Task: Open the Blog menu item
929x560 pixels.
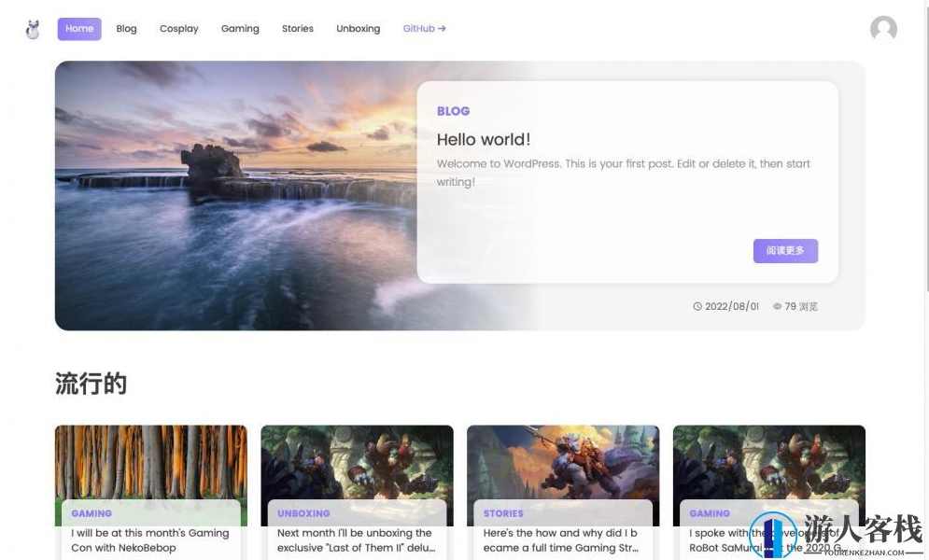Action: tap(126, 29)
